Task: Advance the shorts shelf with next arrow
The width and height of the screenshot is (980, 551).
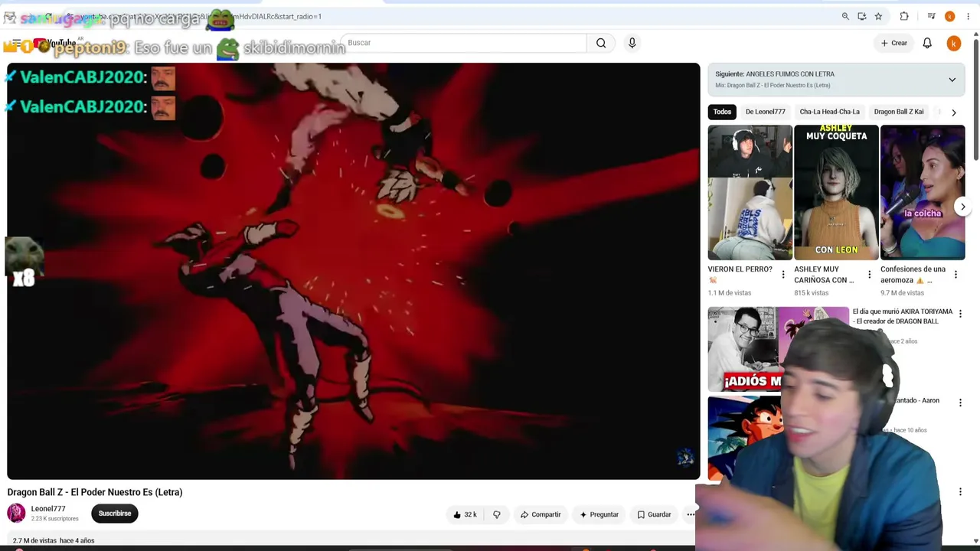Action: [x=963, y=207]
